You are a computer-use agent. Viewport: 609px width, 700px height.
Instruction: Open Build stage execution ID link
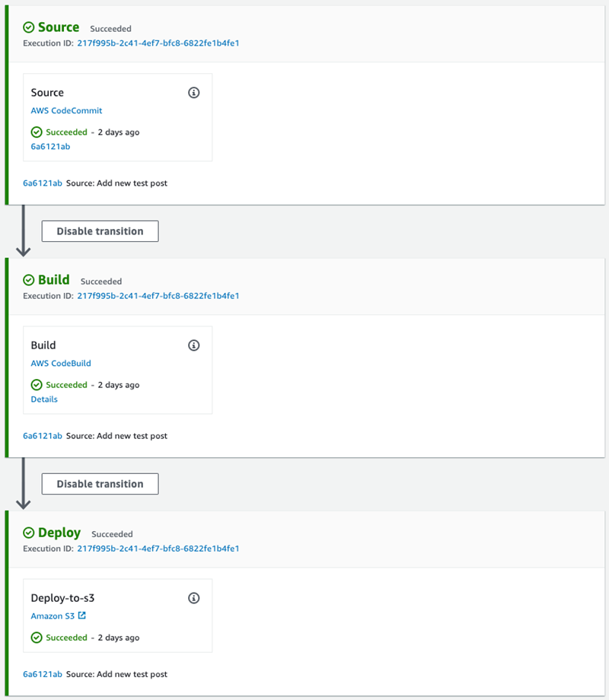point(158,296)
